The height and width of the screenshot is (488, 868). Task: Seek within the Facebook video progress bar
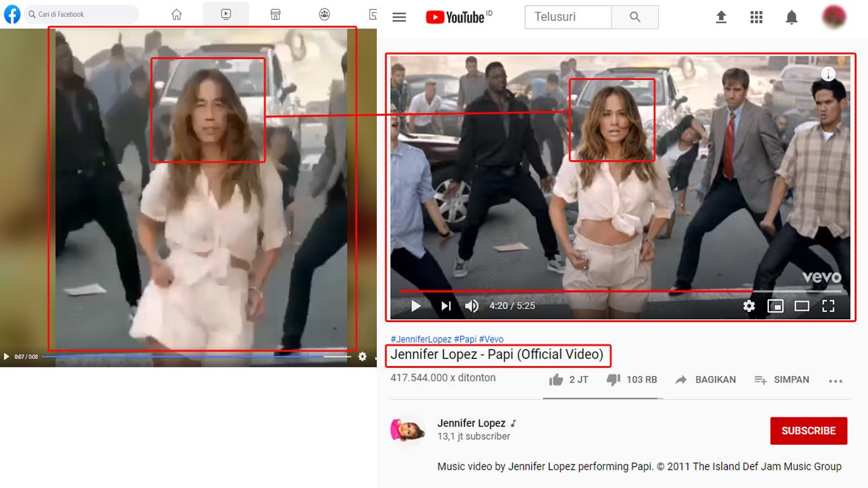click(x=196, y=356)
